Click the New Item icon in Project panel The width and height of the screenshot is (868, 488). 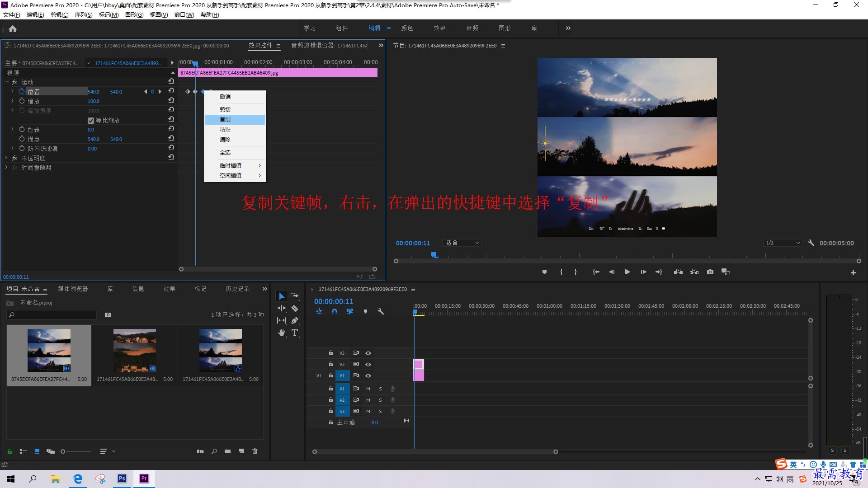click(241, 451)
